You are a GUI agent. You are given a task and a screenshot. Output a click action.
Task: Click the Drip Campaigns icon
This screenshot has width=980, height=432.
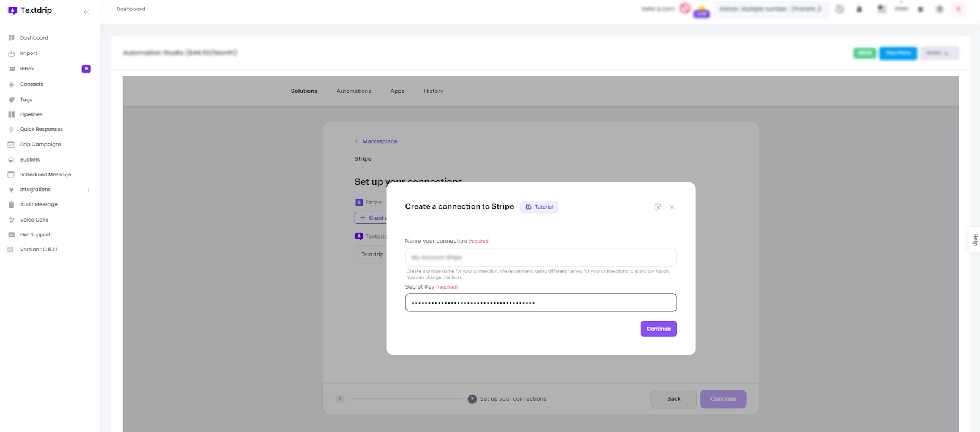(11, 144)
